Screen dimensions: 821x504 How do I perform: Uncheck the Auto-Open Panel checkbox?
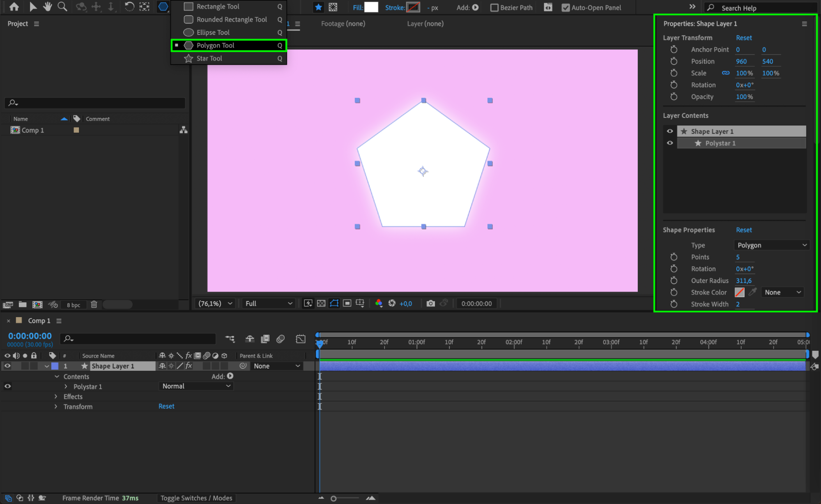click(x=566, y=7)
